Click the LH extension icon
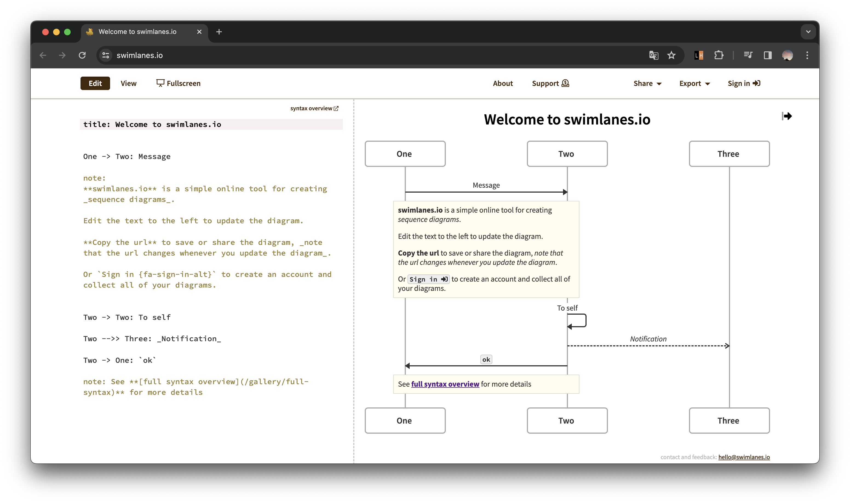 (x=699, y=55)
